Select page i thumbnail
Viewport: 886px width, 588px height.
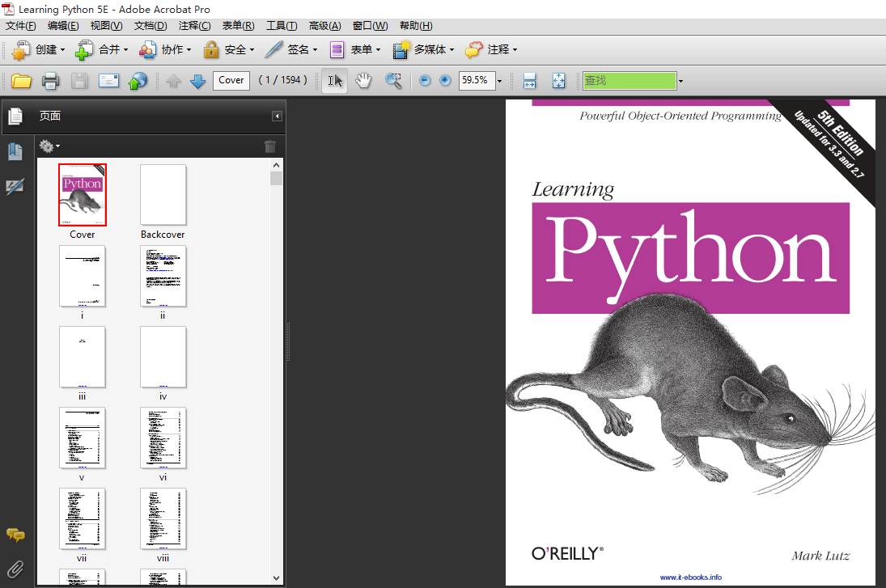(x=83, y=277)
